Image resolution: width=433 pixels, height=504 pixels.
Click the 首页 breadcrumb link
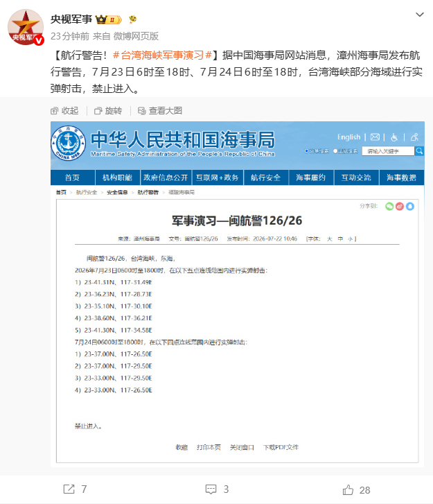click(61, 192)
